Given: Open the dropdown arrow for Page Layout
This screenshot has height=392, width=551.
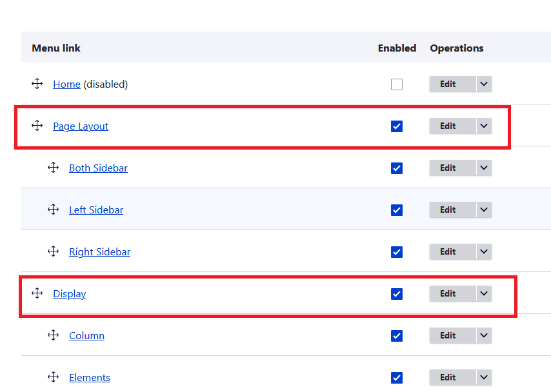Looking at the screenshot, I should point(484,126).
